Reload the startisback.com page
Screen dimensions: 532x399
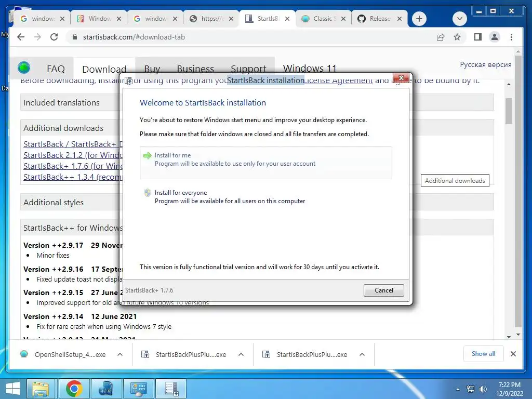(54, 37)
